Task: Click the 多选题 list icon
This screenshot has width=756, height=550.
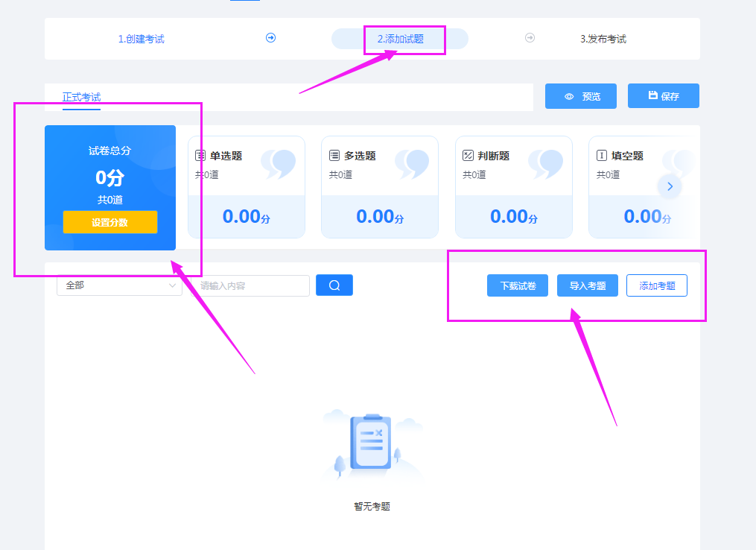Action: click(x=334, y=155)
